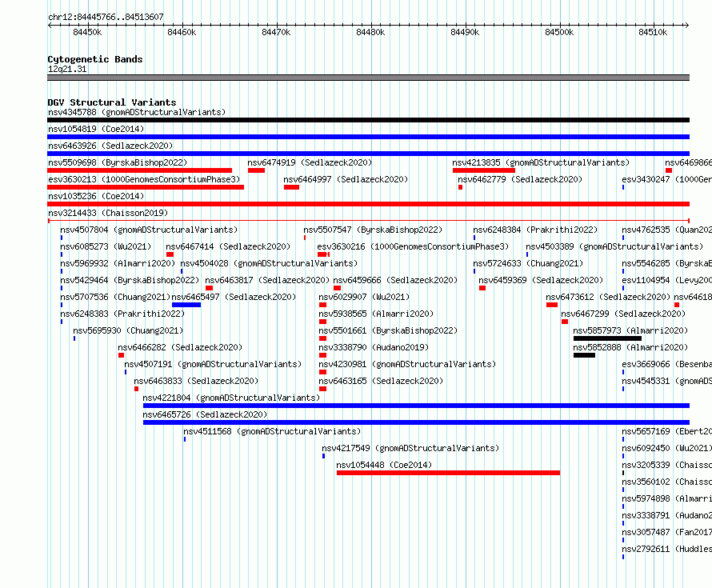The image size is (712, 588).
Task: Click the nsv3338790 (Audano2019) label
Action: coord(374,347)
